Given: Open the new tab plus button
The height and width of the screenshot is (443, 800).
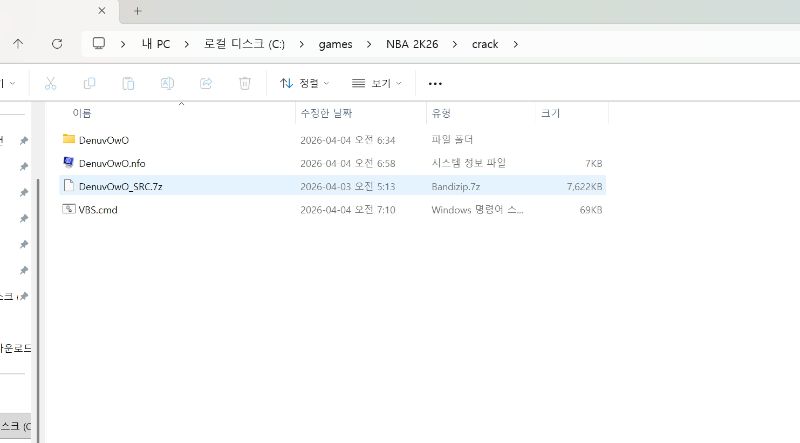Looking at the screenshot, I should pos(137,11).
